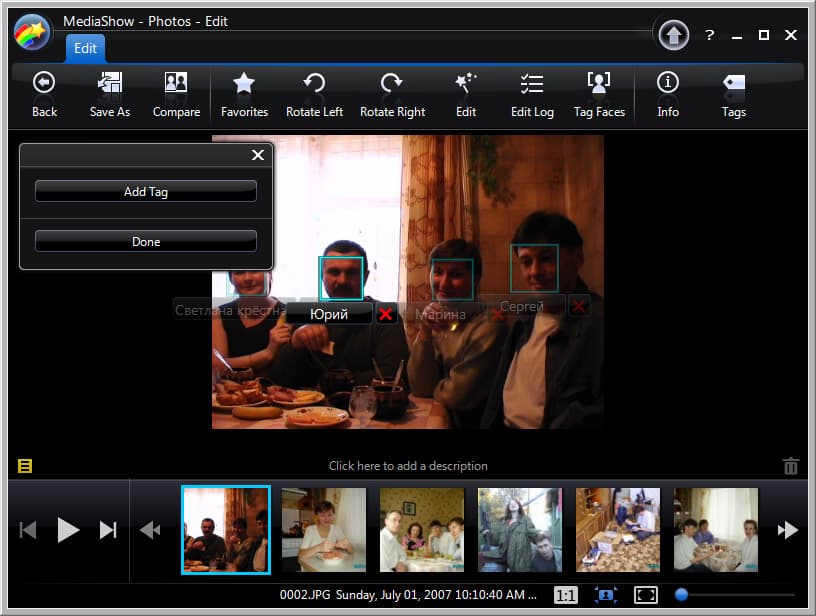Mark photo with the Favorites star
The width and height of the screenshot is (816, 616).
(244, 94)
